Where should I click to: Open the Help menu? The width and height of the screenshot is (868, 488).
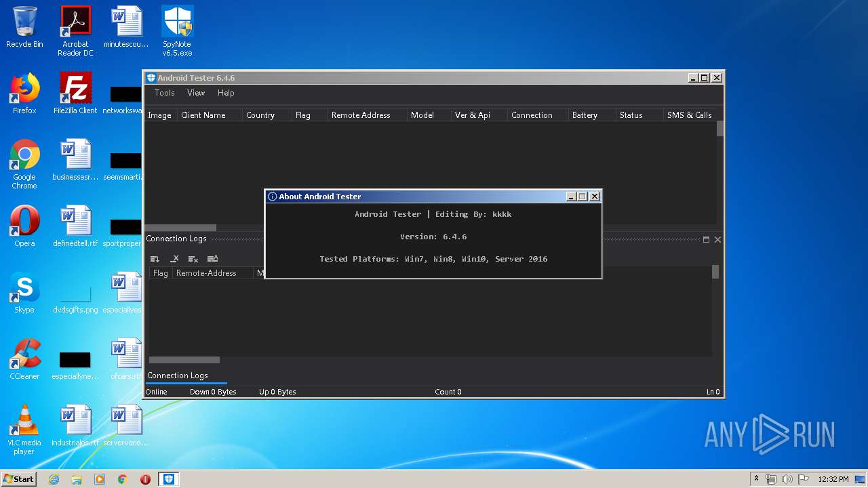click(x=226, y=93)
